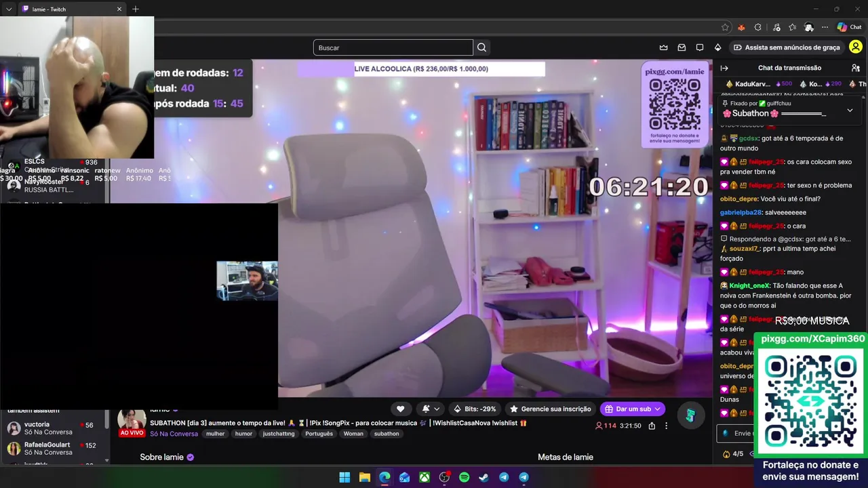Screen dimensions: 868x488
Task: Open the MetaMask fox extension
Action: [741, 27]
